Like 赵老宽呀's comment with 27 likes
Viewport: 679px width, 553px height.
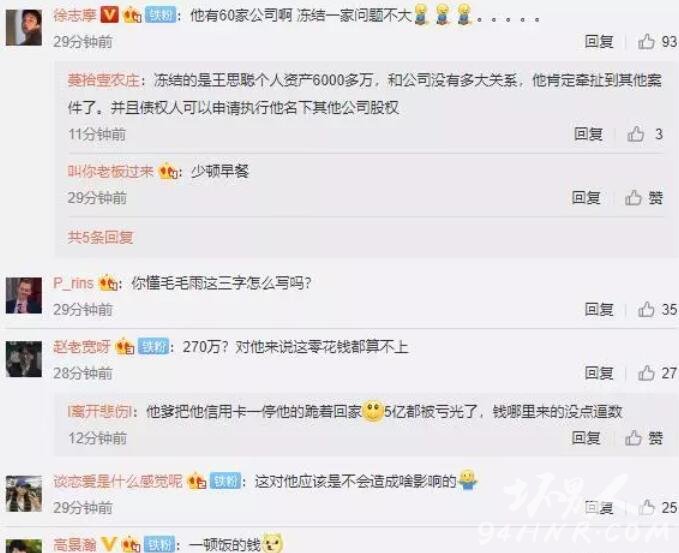pos(646,373)
